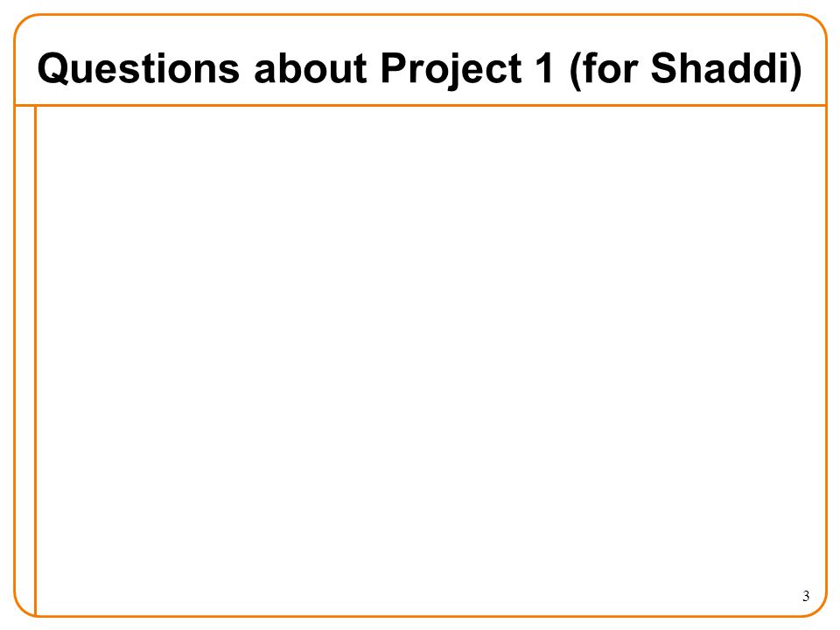Select the name "Shaddi" in the title
Image resolution: width=840 pixels, height=630 pixels.
(x=720, y=68)
